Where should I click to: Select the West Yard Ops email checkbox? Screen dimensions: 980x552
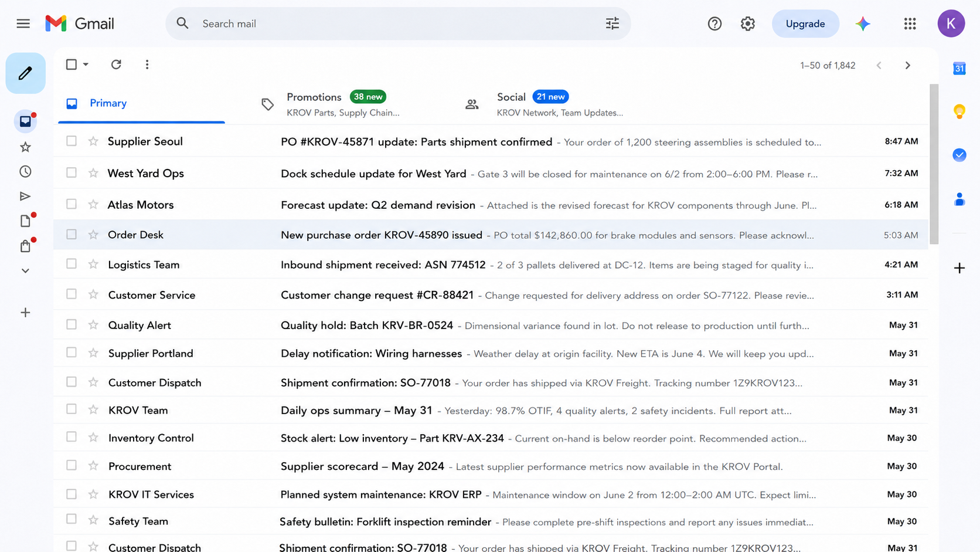coord(72,173)
